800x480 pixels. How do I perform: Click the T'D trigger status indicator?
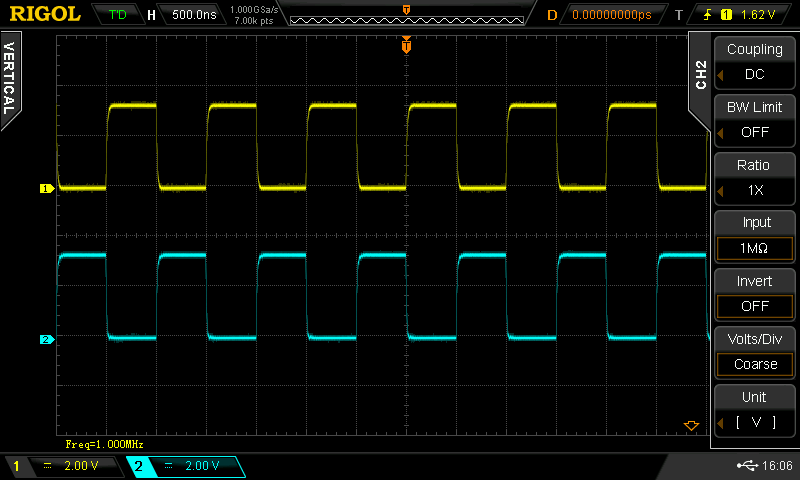[118, 15]
